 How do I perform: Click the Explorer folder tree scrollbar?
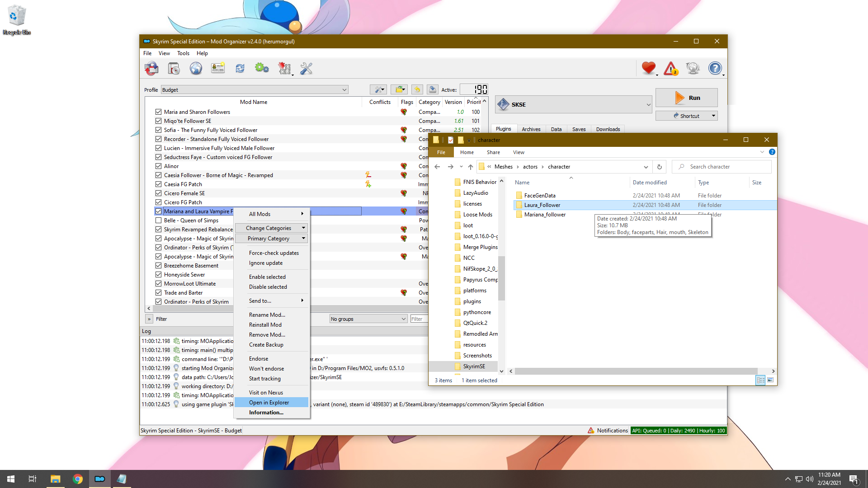pyautogui.click(x=501, y=278)
